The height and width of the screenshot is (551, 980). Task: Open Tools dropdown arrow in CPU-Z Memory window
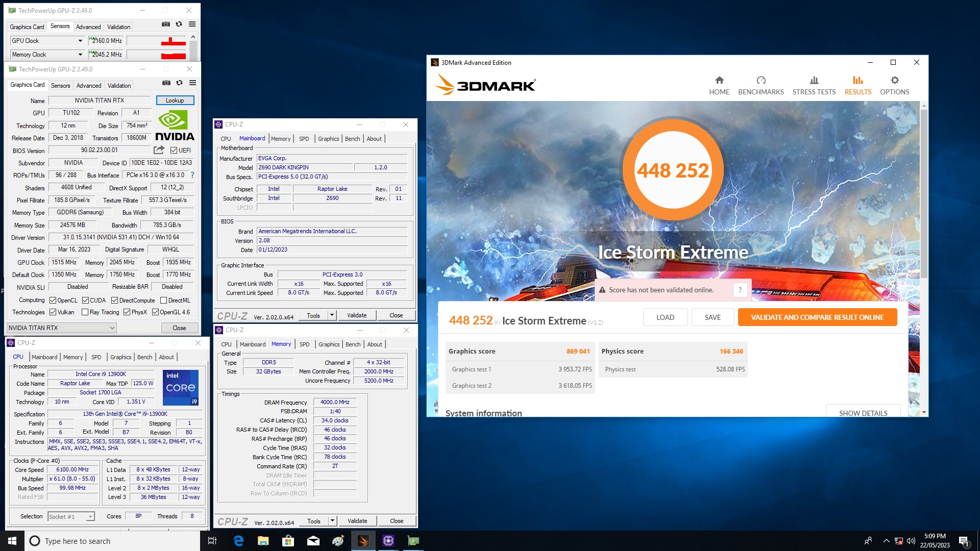tap(332, 521)
